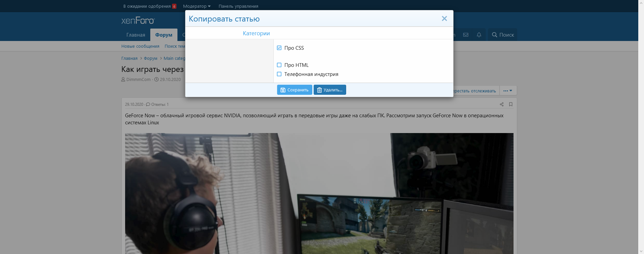Click the thread date 29.10.2020 next to DimmmCom
This screenshot has height=254, width=644.
coord(170,80)
